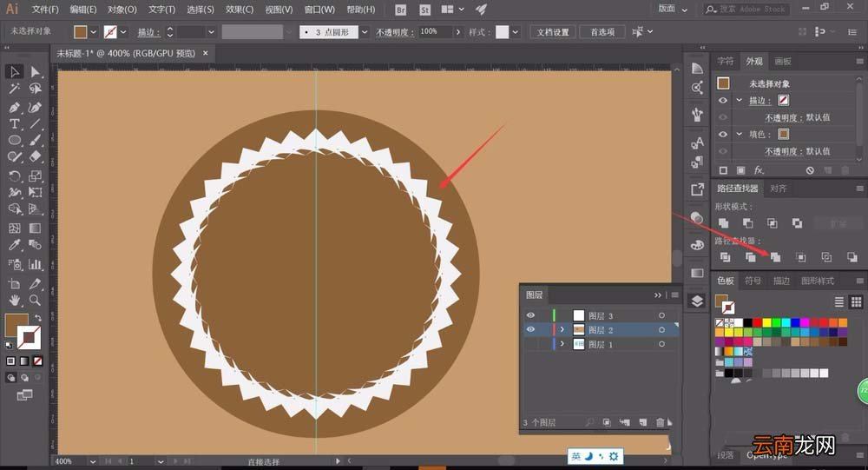Switch swatches panel to list view
Viewport: 868px width, 470px height.
pyautogui.click(x=839, y=301)
